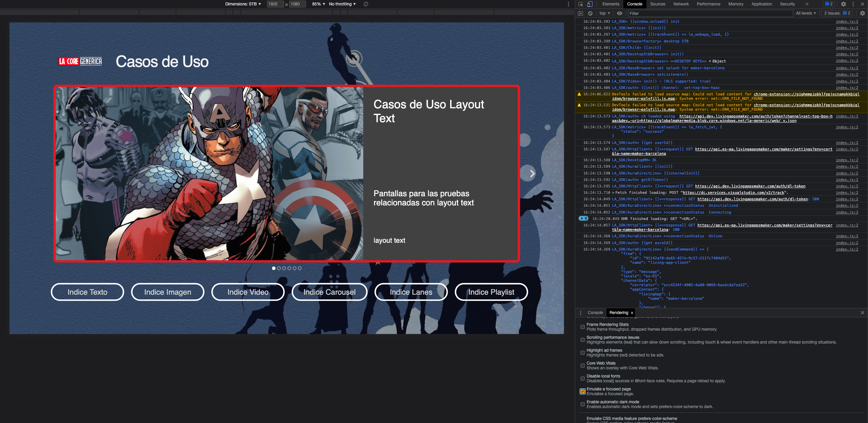Viewport: 868px width, 423px height.
Task: Click the 1080 height input field
Action: [297, 4]
